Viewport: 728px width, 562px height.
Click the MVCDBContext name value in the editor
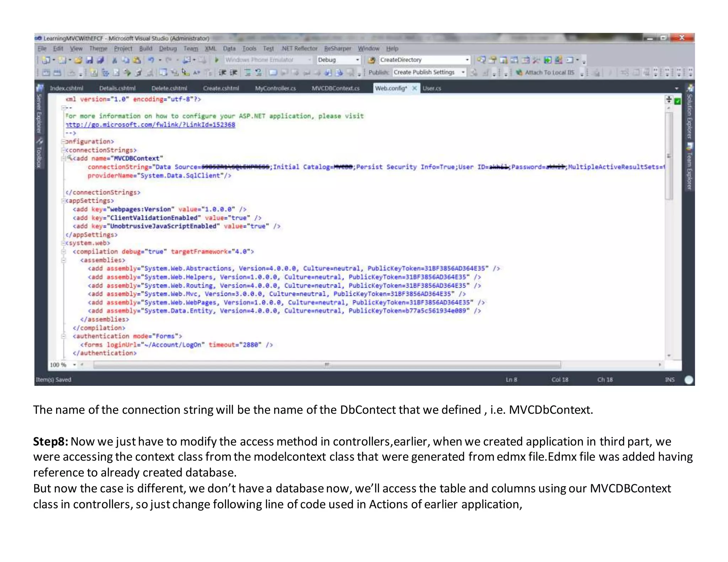[136, 158]
